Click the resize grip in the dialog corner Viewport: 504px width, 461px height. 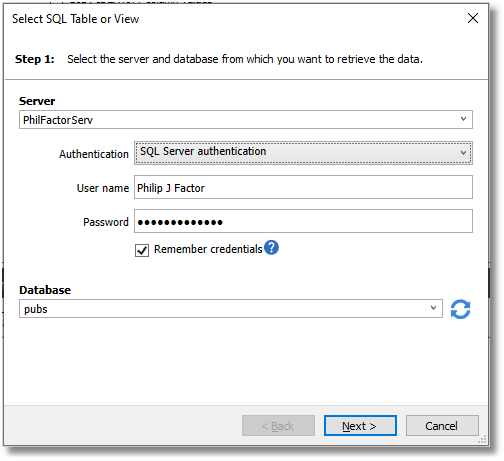tap(482, 440)
